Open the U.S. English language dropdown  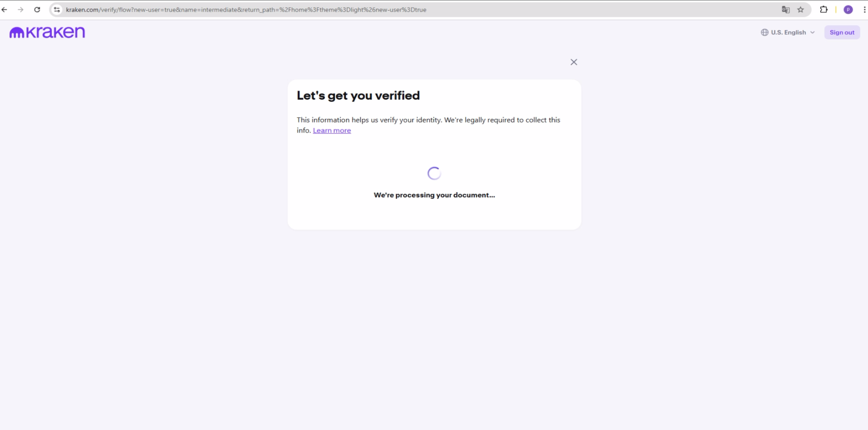pos(788,32)
